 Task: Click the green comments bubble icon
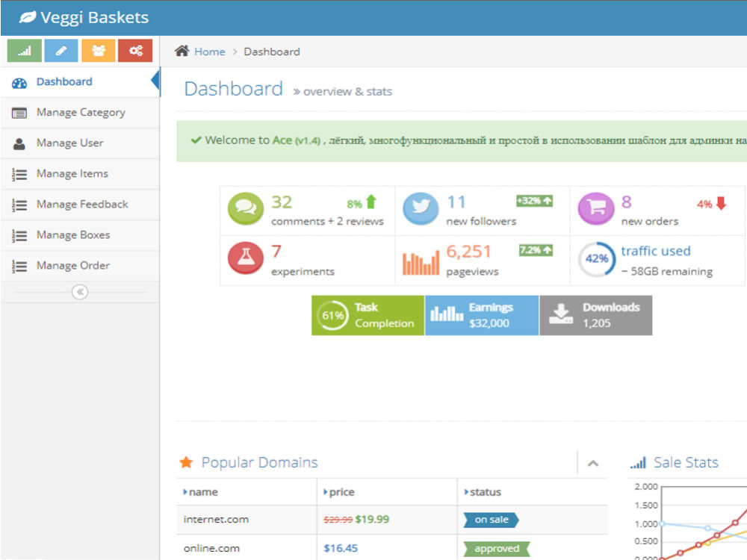pos(246,208)
